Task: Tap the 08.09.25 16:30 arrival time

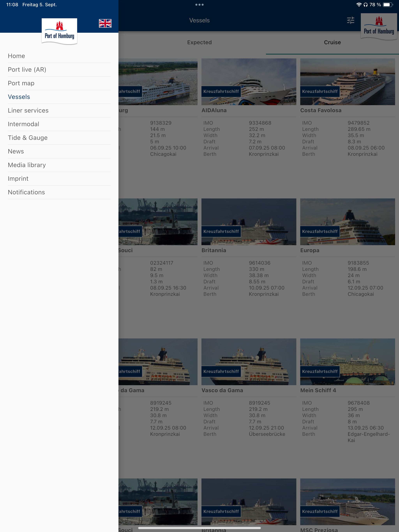Action: click(168, 288)
